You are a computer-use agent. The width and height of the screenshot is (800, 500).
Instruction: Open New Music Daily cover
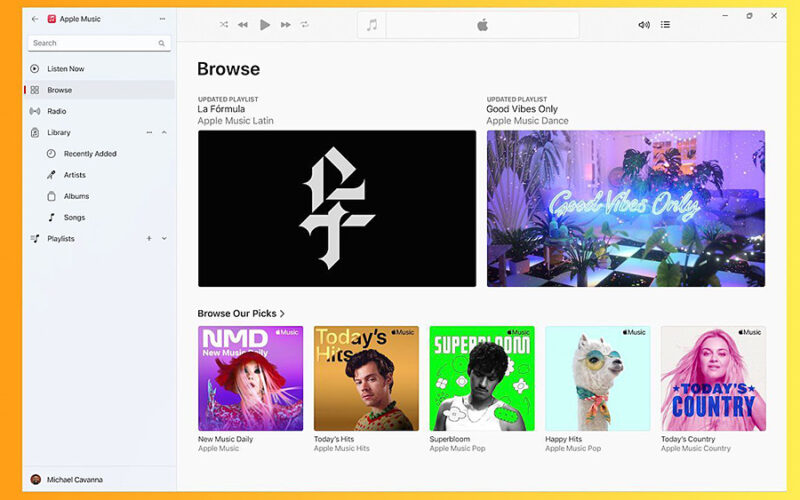(251, 379)
